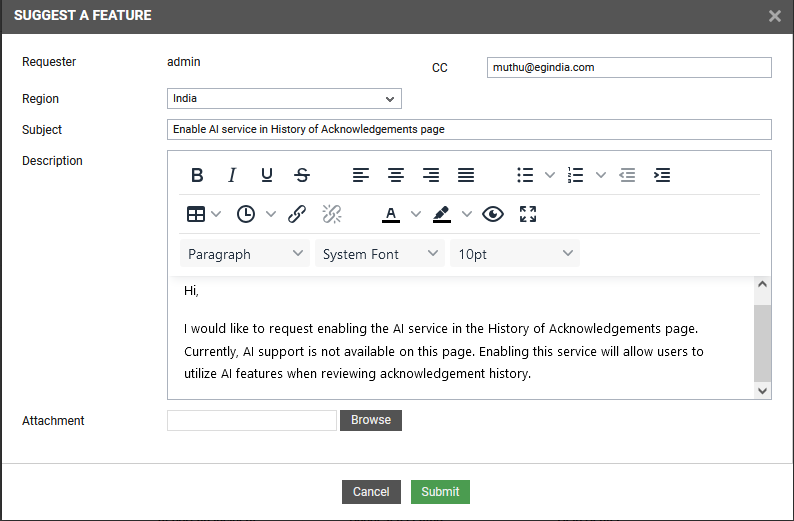Click Browse to attach a file

pos(371,421)
